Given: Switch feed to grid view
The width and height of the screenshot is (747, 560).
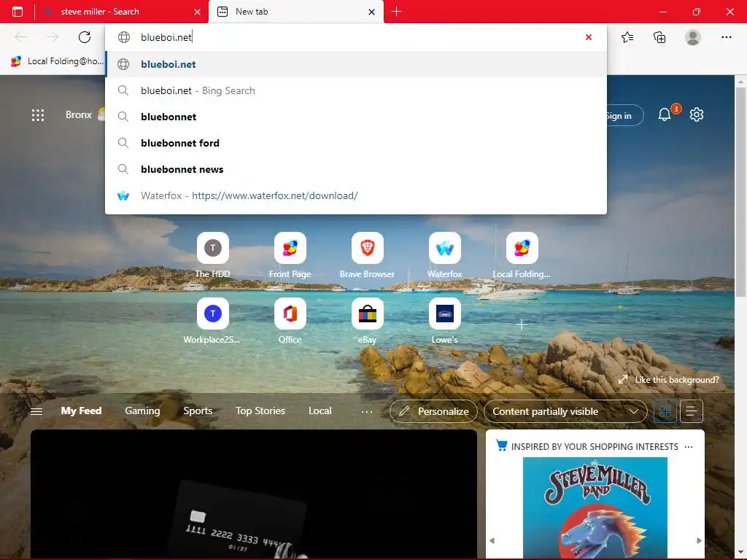Looking at the screenshot, I should (665, 411).
